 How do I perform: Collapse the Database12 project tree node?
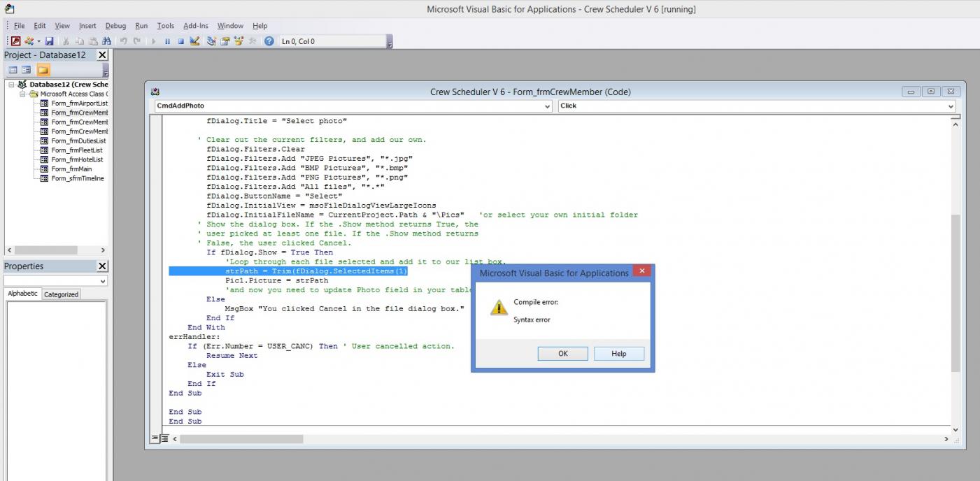click(12, 85)
